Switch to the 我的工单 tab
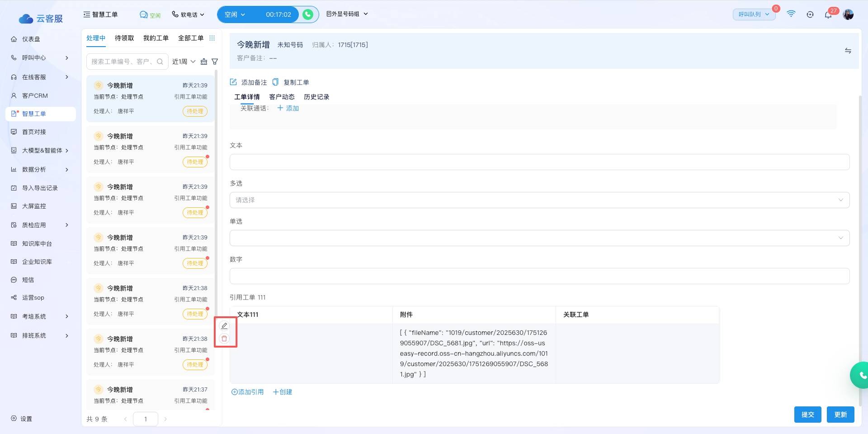This screenshot has width=868, height=434. (x=156, y=38)
